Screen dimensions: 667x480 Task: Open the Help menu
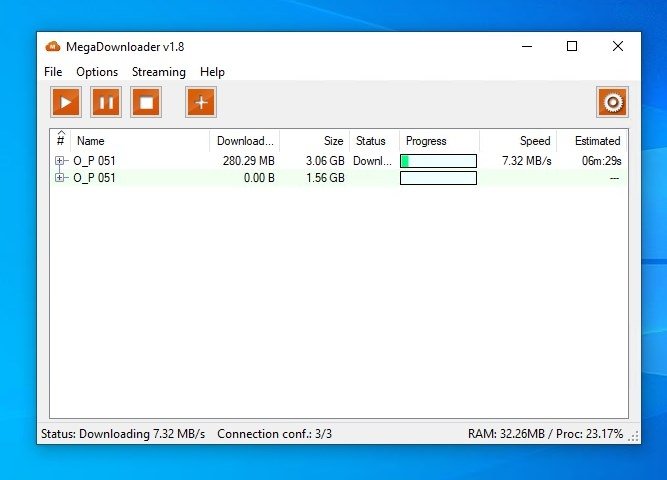(212, 72)
